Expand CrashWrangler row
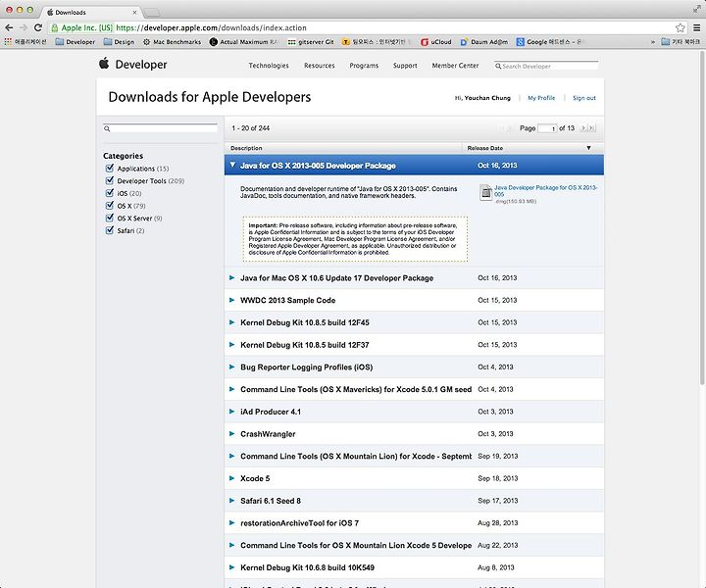Screen dimensions: 706x588 click(x=231, y=434)
